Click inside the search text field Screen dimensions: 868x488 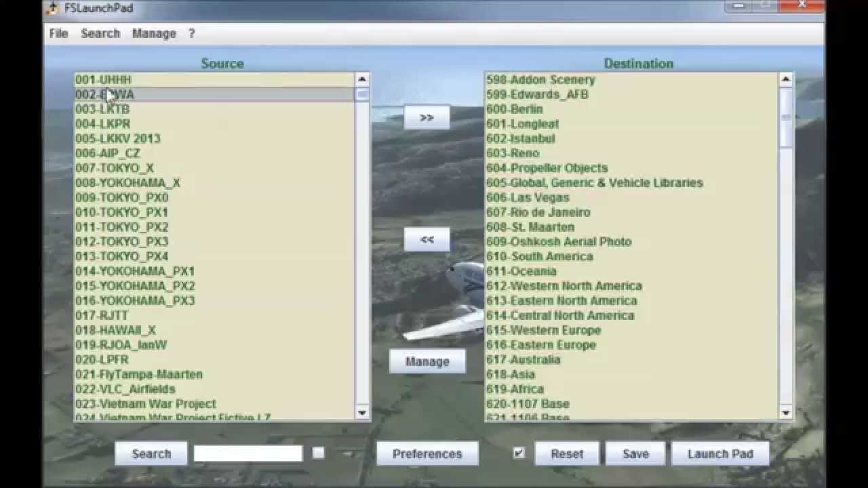pos(248,451)
